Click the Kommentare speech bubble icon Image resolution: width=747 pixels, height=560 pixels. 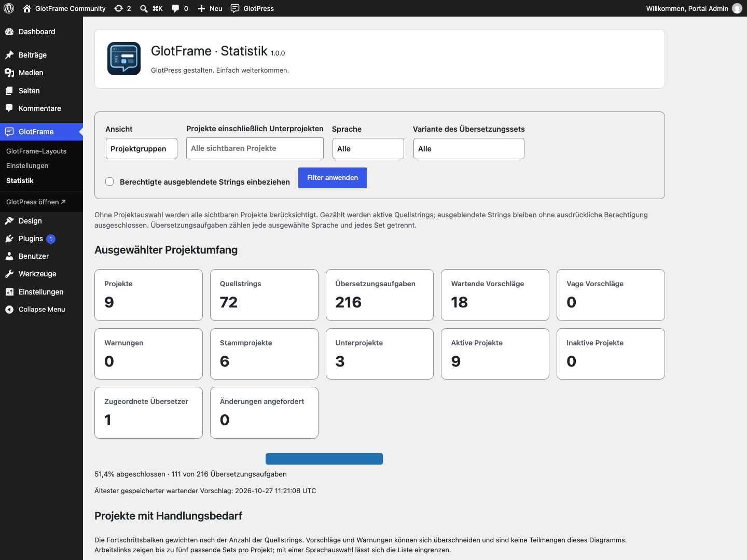[9, 108]
